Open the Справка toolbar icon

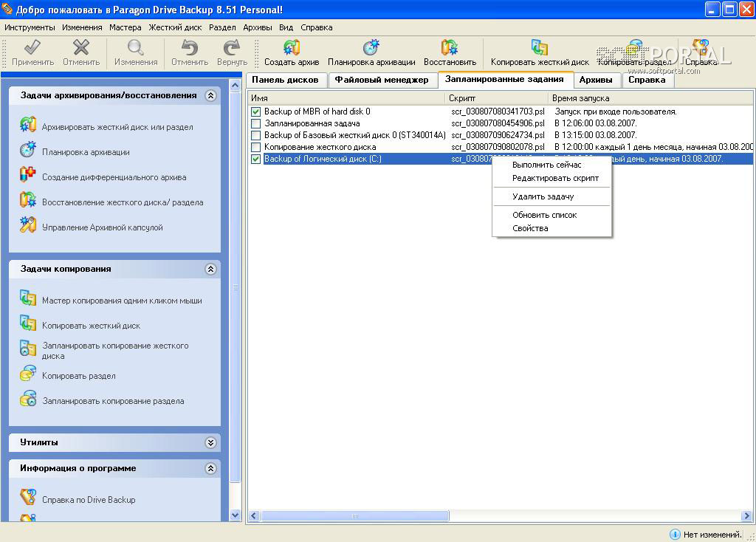[701, 47]
